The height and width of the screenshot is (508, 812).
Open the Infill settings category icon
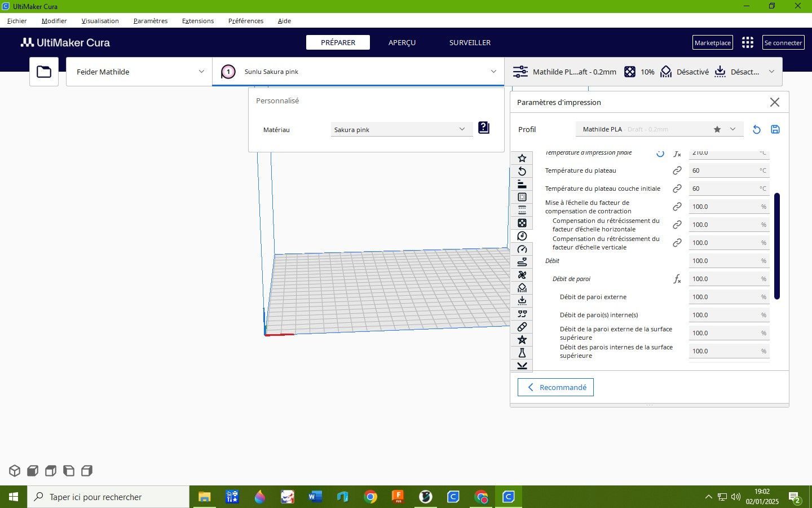click(x=522, y=223)
